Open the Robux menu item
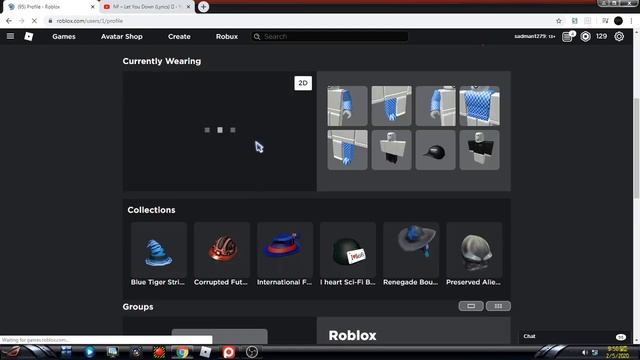 (x=227, y=36)
